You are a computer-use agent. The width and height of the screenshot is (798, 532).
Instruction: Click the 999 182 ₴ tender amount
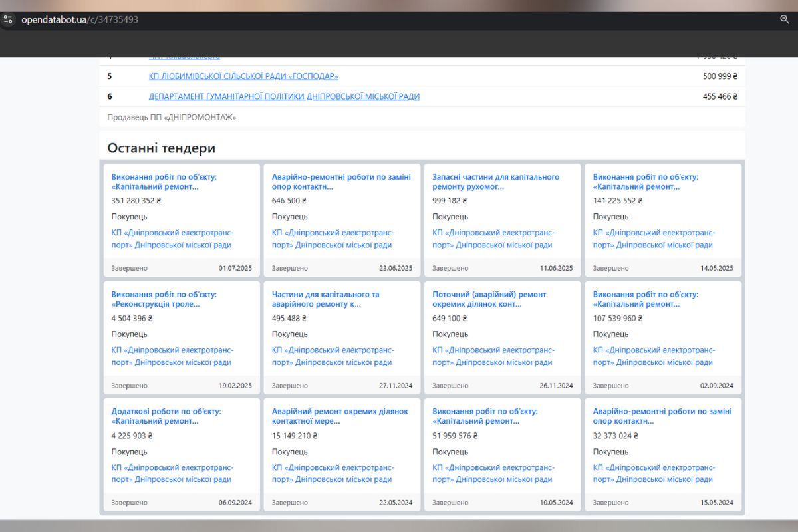[450, 201]
